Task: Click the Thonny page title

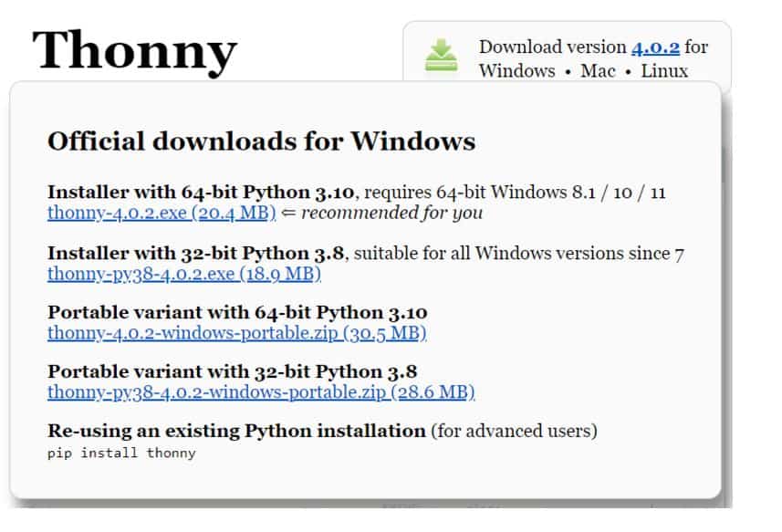Action: click(x=134, y=49)
